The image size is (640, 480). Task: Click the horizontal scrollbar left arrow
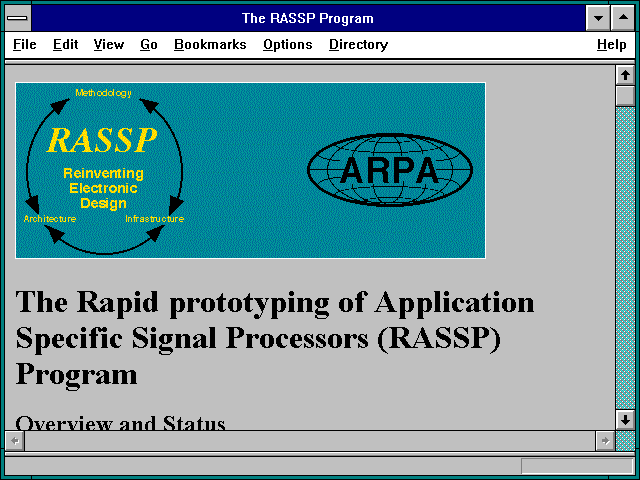[15, 441]
